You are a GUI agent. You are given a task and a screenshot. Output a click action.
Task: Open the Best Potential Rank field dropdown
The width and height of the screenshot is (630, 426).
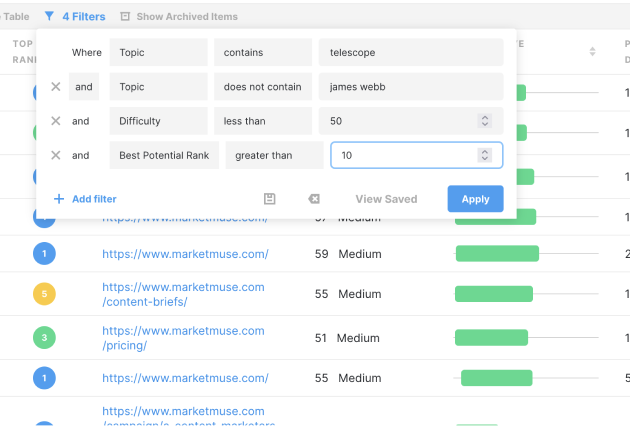pos(164,155)
